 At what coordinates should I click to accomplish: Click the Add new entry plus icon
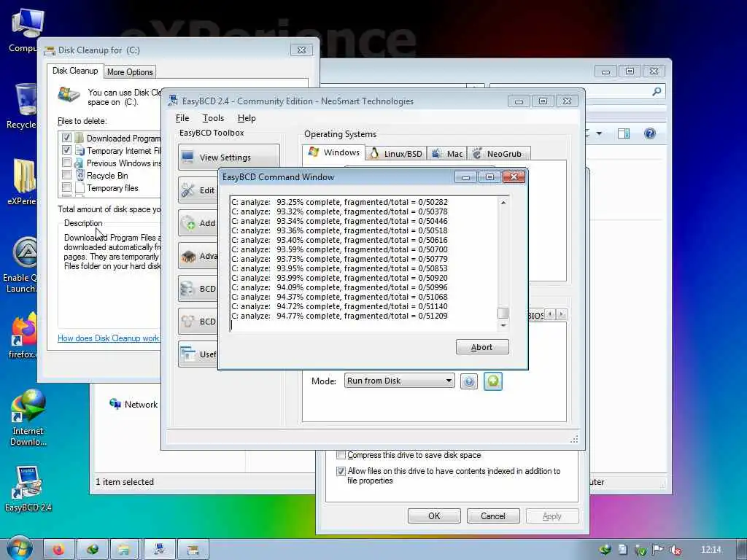pos(188,223)
